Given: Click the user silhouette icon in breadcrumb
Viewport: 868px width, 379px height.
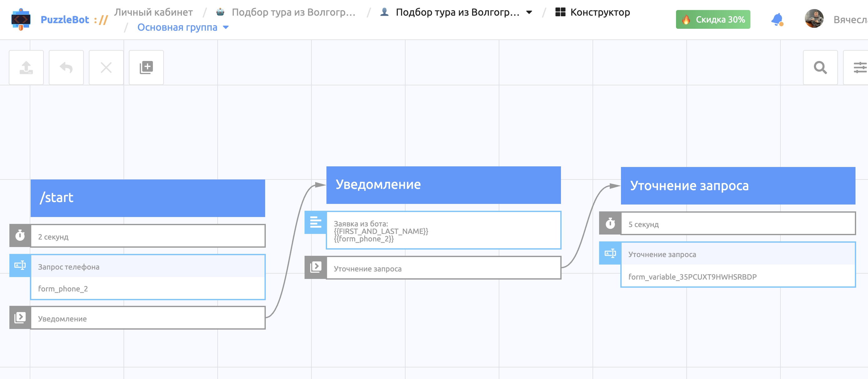Looking at the screenshot, I should tap(384, 12).
